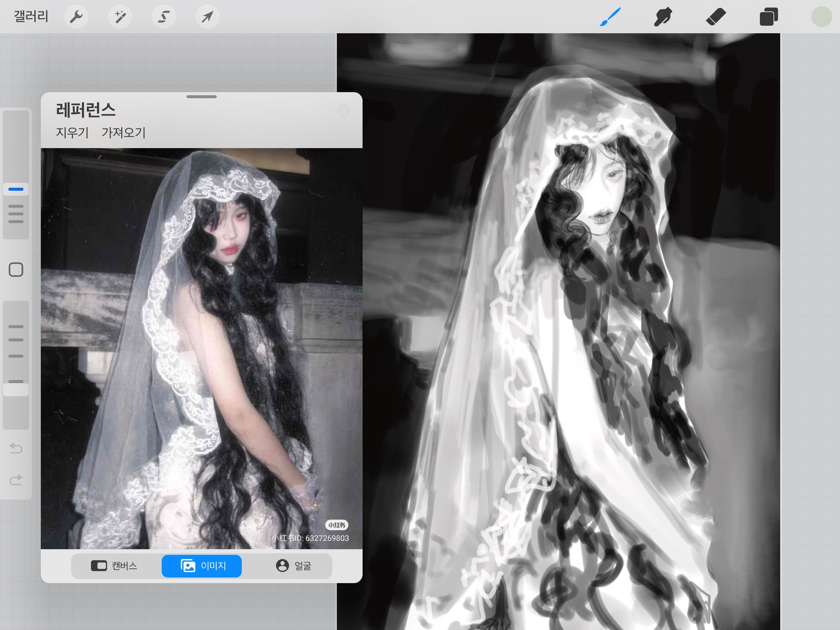Select the Brush tool
The height and width of the screenshot is (630, 840).
point(610,17)
